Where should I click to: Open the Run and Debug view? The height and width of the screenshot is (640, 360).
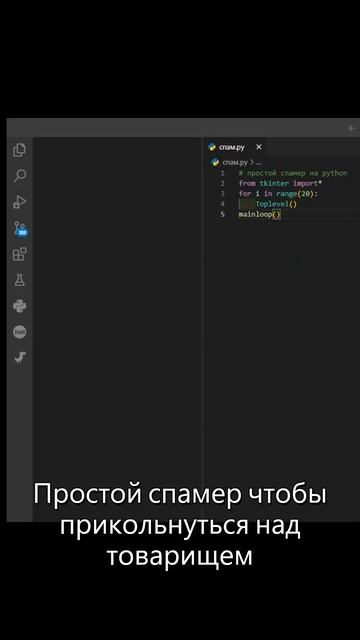(19, 202)
